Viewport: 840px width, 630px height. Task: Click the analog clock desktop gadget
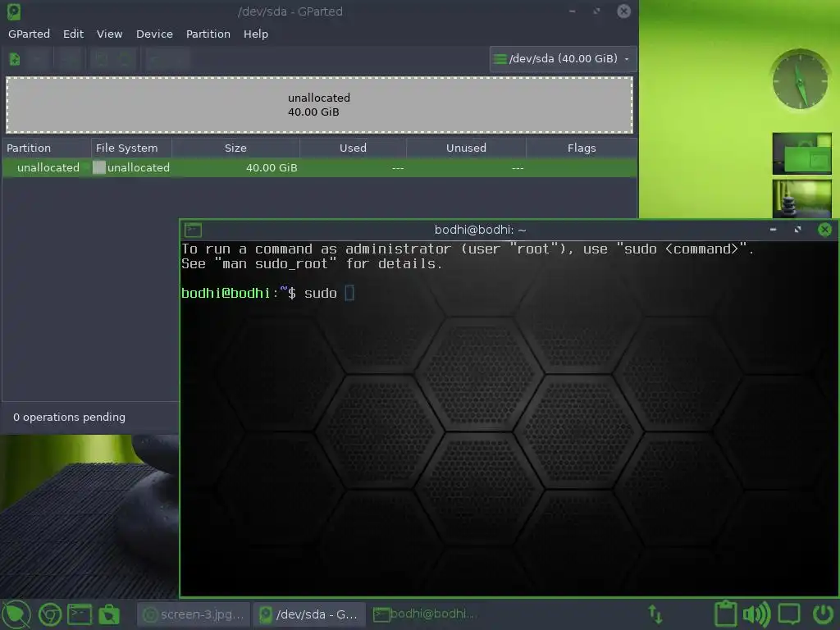click(801, 80)
